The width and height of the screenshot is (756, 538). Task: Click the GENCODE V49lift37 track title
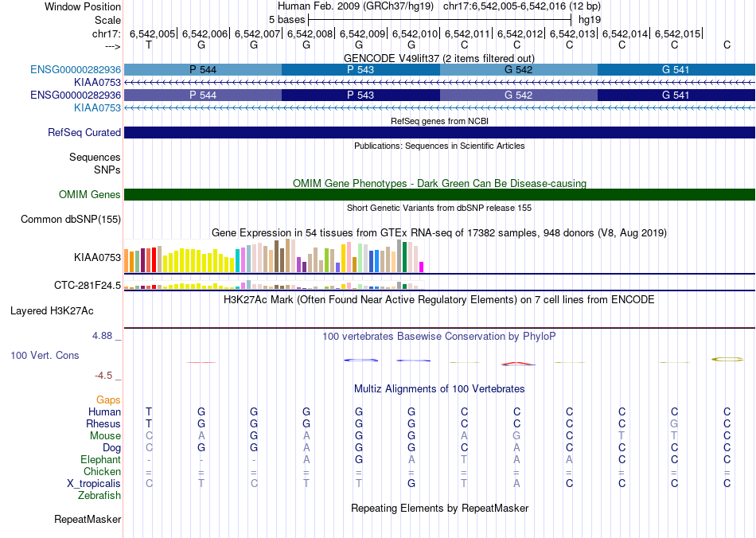(439, 58)
